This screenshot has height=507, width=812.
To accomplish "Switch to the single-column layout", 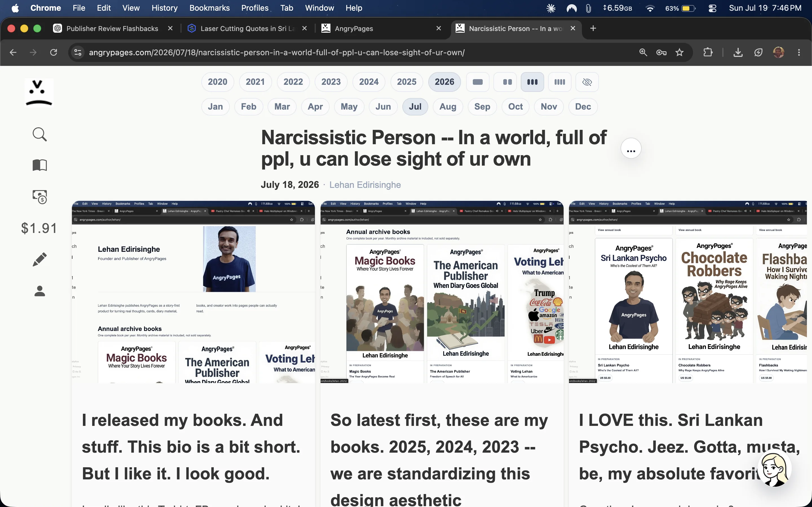I will (477, 82).
